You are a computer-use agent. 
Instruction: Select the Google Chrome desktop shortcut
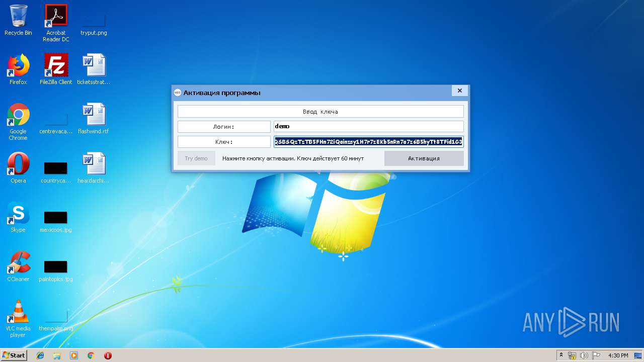point(18,122)
